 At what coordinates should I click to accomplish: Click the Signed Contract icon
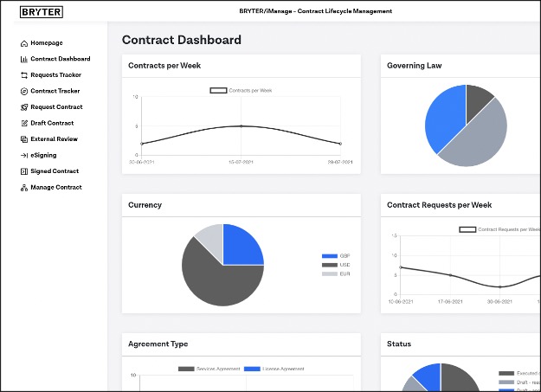(x=24, y=171)
